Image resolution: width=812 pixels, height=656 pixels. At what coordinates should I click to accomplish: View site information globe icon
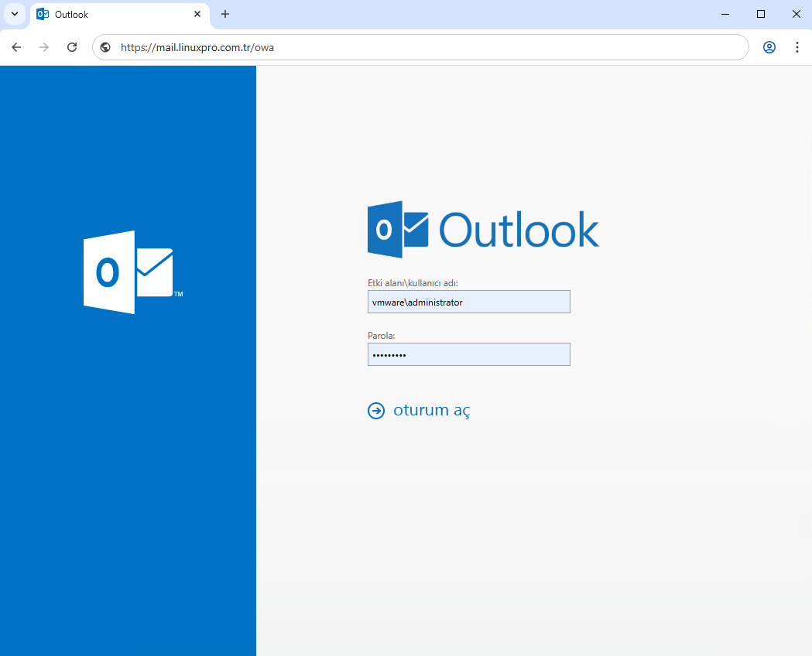click(106, 47)
